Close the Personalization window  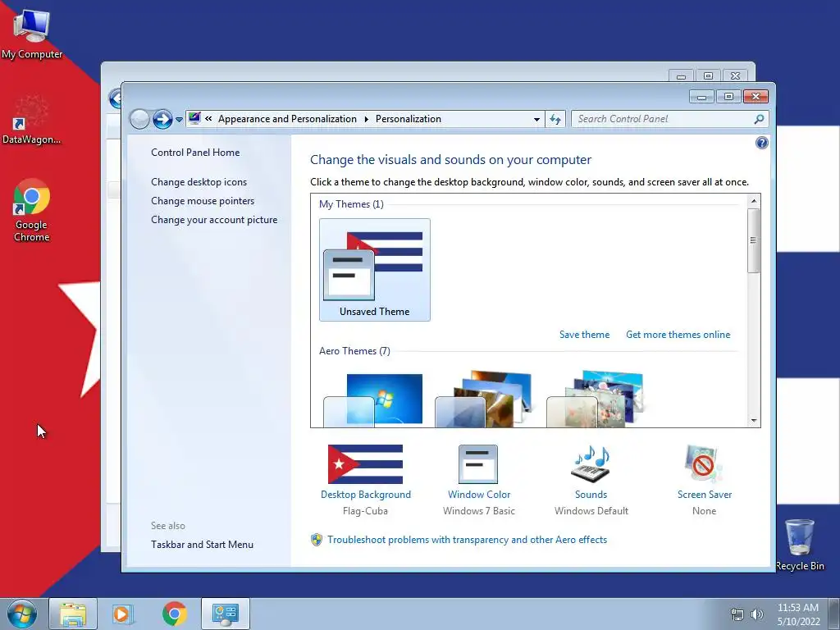point(756,97)
